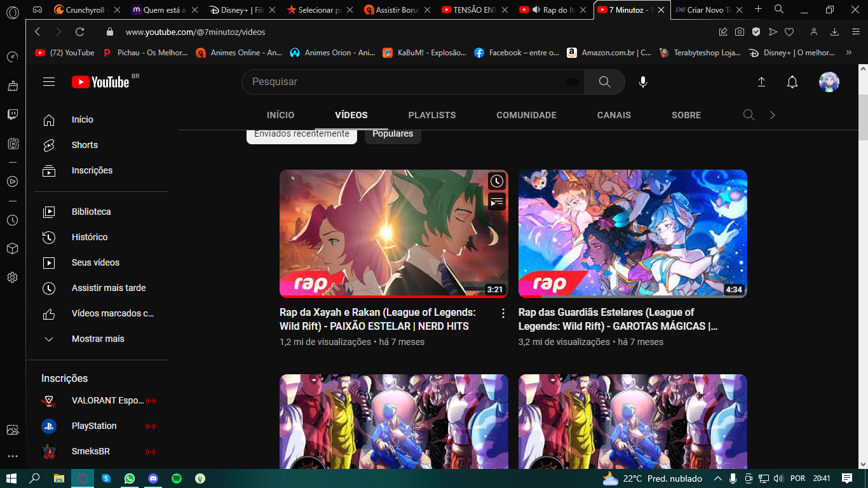
Task: Open GX Cleaner broom icon
Action: (12, 86)
